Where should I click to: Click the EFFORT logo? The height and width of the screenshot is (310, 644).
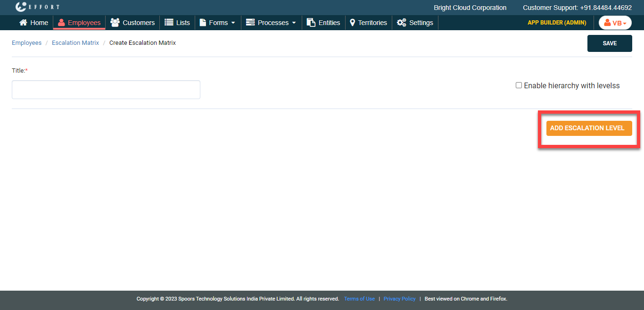[x=37, y=7]
